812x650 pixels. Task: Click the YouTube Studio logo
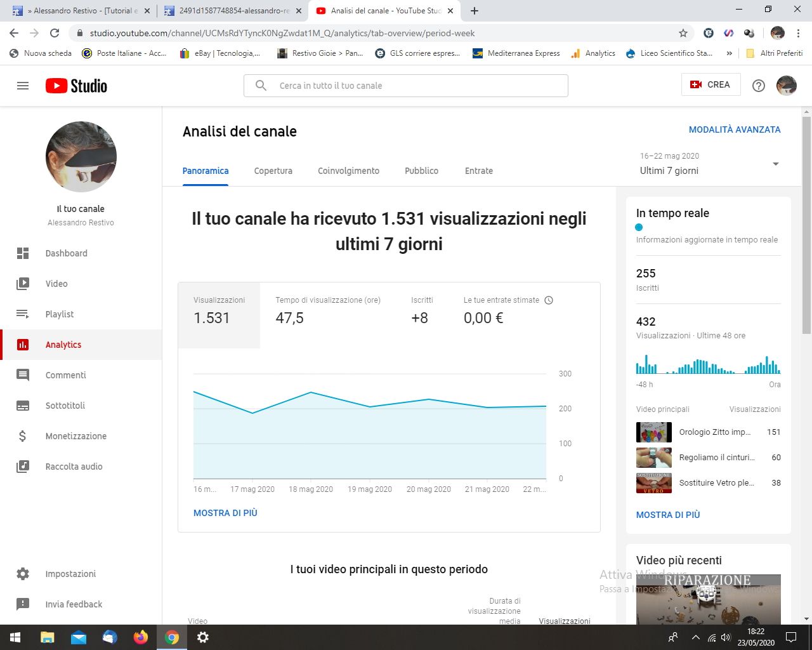point(76,86)
